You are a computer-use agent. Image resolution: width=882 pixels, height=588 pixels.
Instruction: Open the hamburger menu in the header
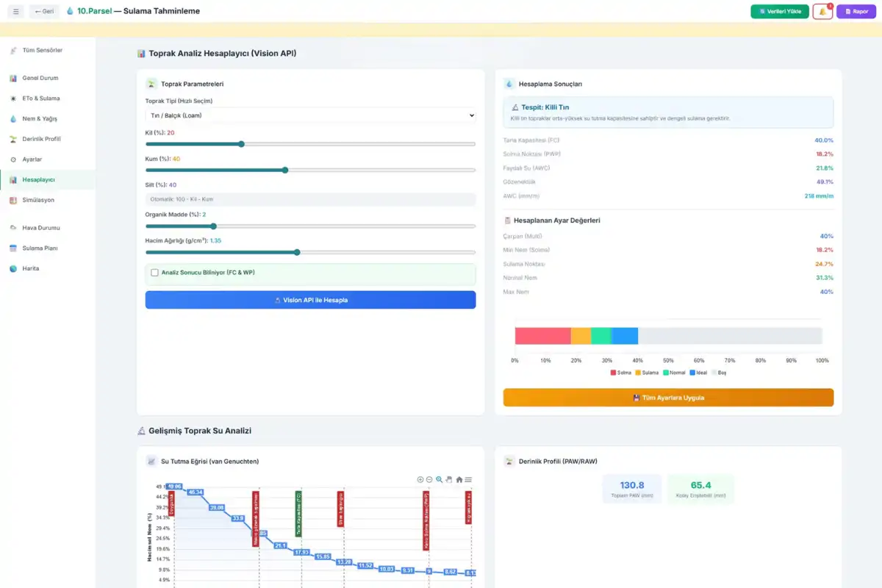click(x=16, y=12)
